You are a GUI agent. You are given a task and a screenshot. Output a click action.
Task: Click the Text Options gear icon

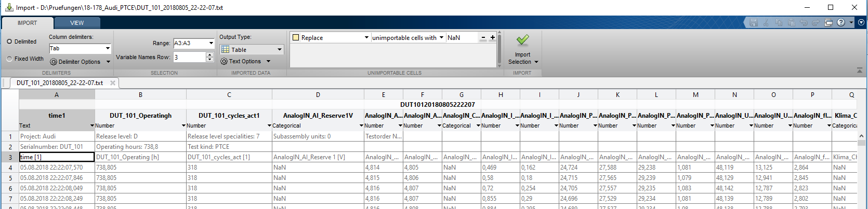click(224, 61)
